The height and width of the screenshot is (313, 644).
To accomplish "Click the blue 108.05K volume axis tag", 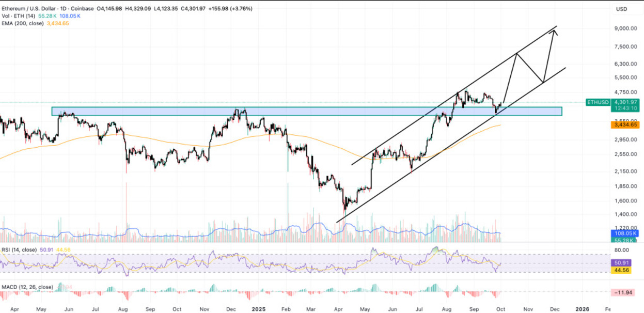I will (x=625, y=234).
